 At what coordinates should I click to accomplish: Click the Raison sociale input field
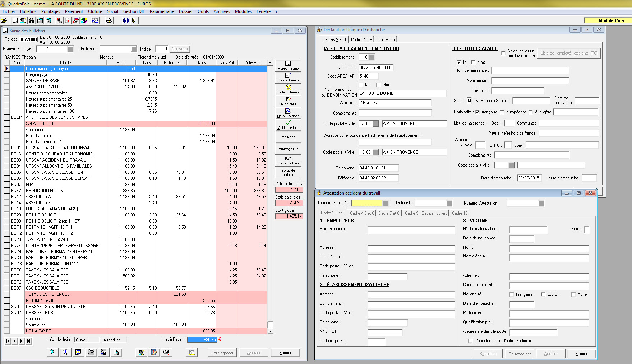pos(411,230)
